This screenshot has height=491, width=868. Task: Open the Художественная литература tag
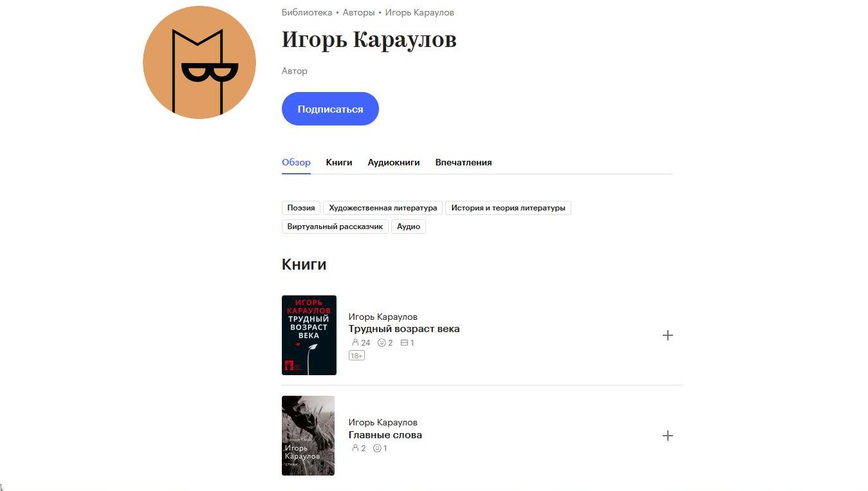coord(383,208)
